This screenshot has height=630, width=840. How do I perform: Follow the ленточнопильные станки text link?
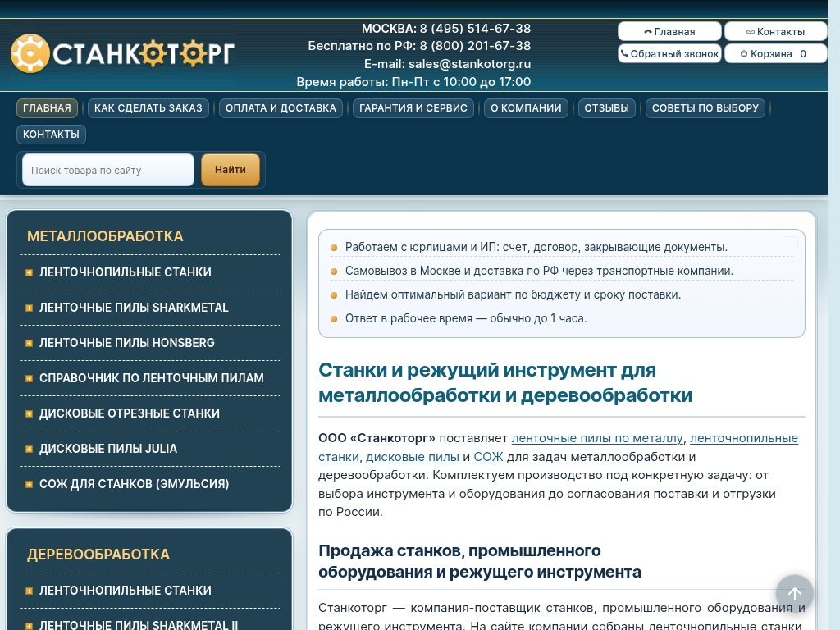(743, 438)
